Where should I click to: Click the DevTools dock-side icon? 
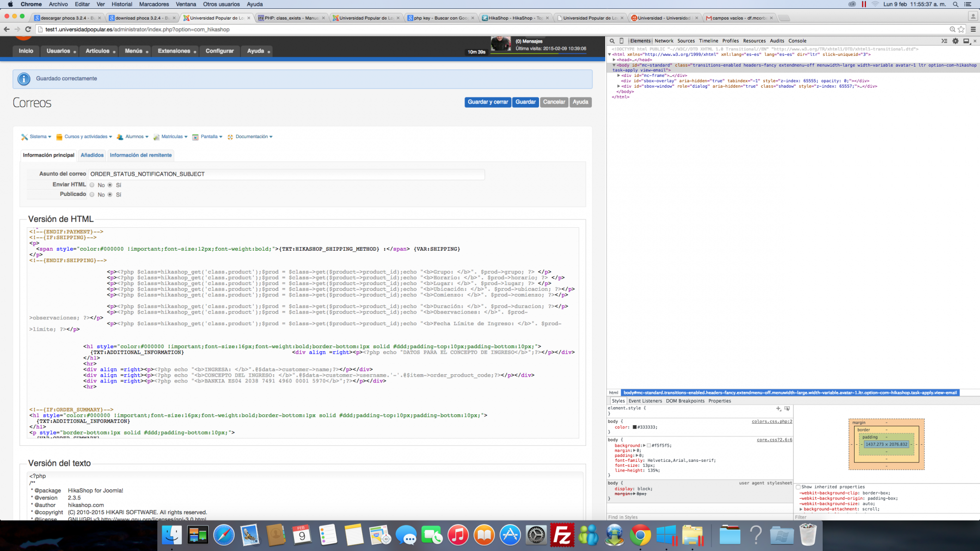[x=966, y=41]
